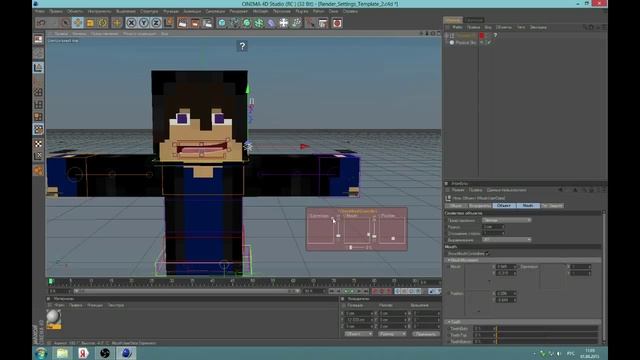Screen dimensions: 640x360
Task: Click the Undo arrow in the top toolbar
Action: pyautogui.click(x=41, y=23)
